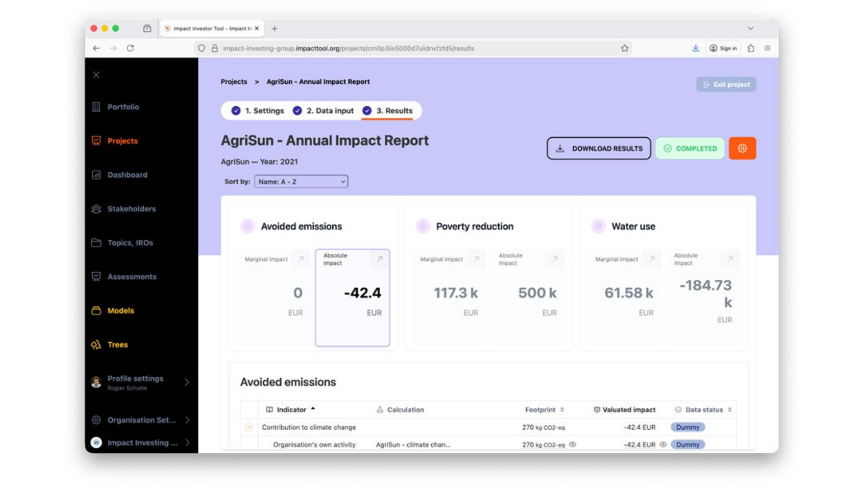Click Dummy badge on Contribution to climate change row

tap(688, 427)
